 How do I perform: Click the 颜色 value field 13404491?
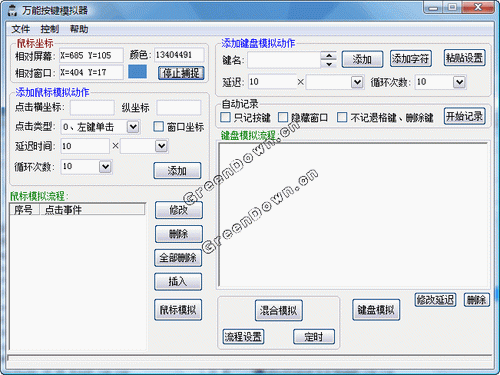[179, 55]
